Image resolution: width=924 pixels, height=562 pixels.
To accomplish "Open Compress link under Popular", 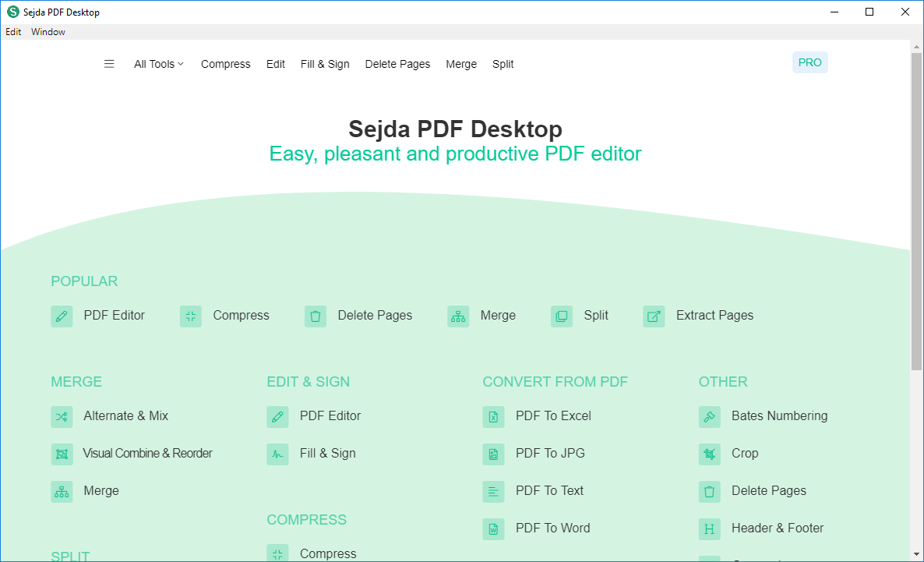I will pyautogui.click(x=241, y=316).
